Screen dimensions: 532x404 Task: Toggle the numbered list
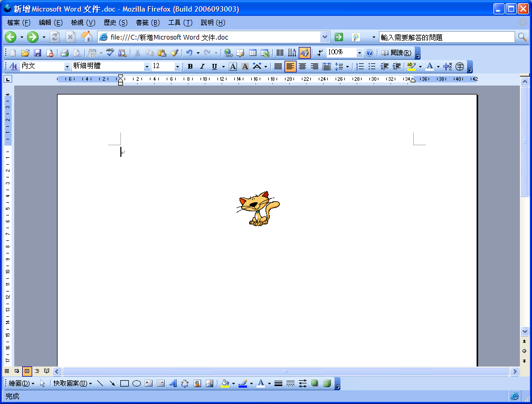360,67
